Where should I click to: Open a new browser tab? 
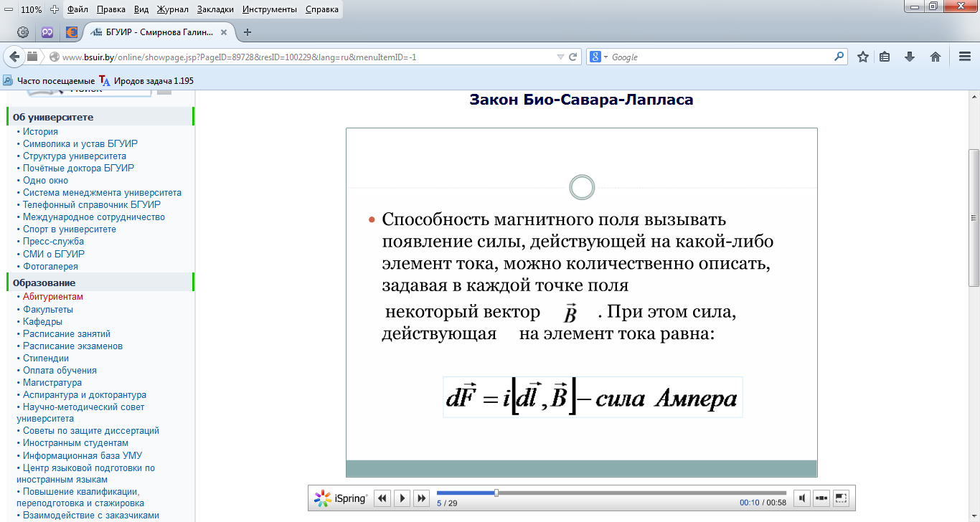248,32
